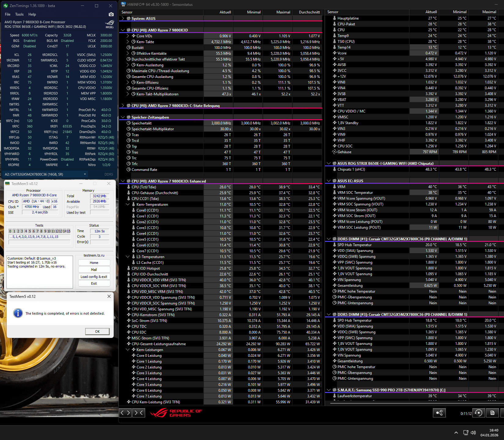Screen dimensions: 504x440
Task: Expand the Kern-Effizienz row
Action: (x=128, y=82)
